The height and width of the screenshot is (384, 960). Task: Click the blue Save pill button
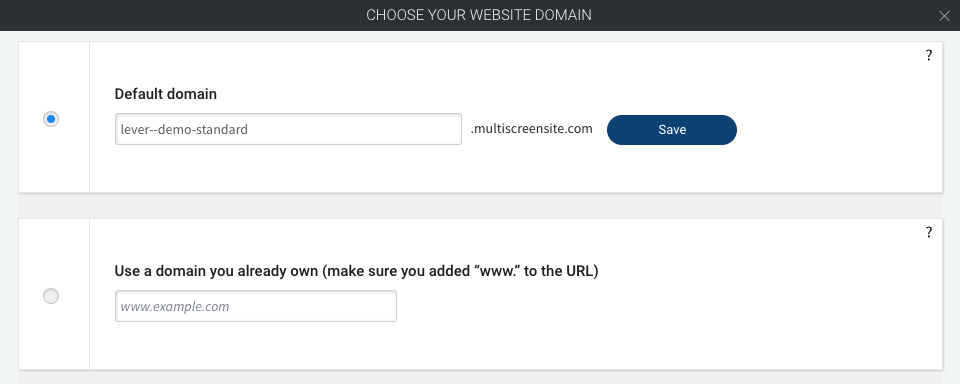672,130
